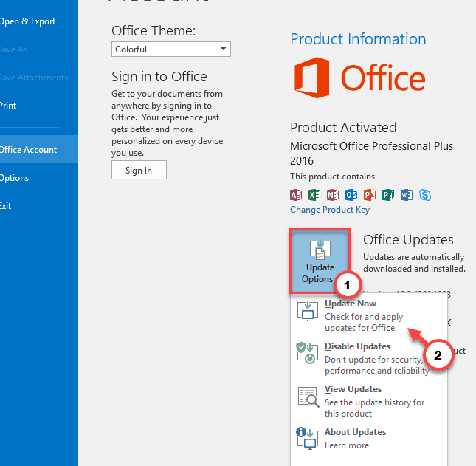Select Office Account in sidebar

(39, 149)
